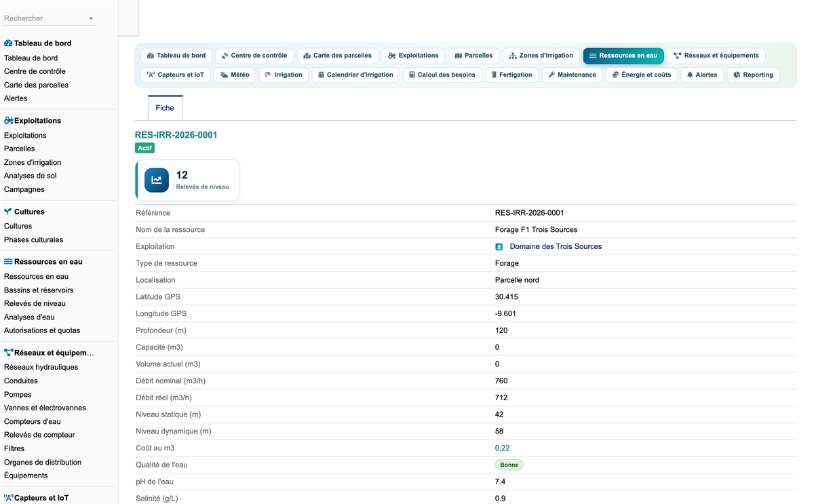Open Équipements in sidebar
814x504 pixels.
coord(26,476)
